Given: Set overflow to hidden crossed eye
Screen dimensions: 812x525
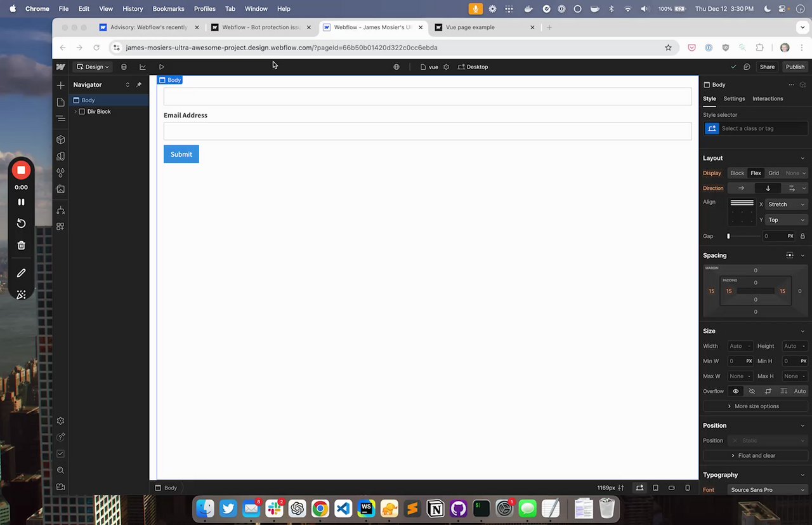Looking at the screenshot, I should coord(752,391).
